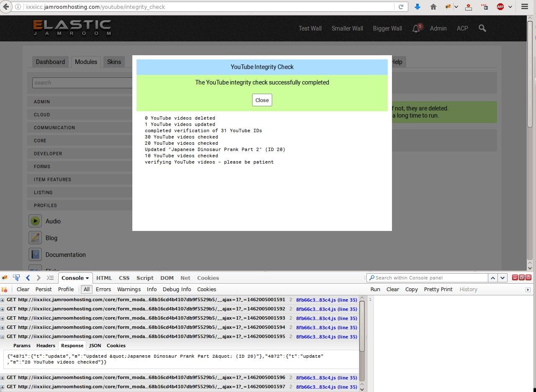Collapse the expanded GET request ending 1595
Screen dimensions: 536x392
3,337
